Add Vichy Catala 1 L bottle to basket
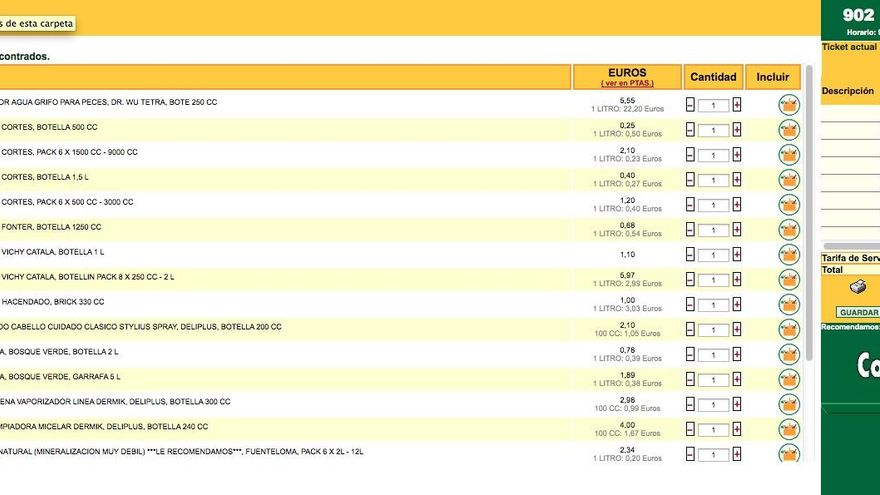 click(789, 255)
